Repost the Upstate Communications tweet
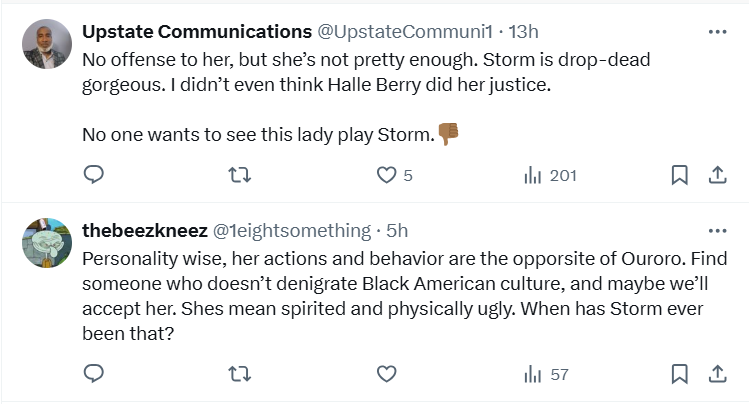The height and width of the screenshot is (404, 749). pos(240,175)
